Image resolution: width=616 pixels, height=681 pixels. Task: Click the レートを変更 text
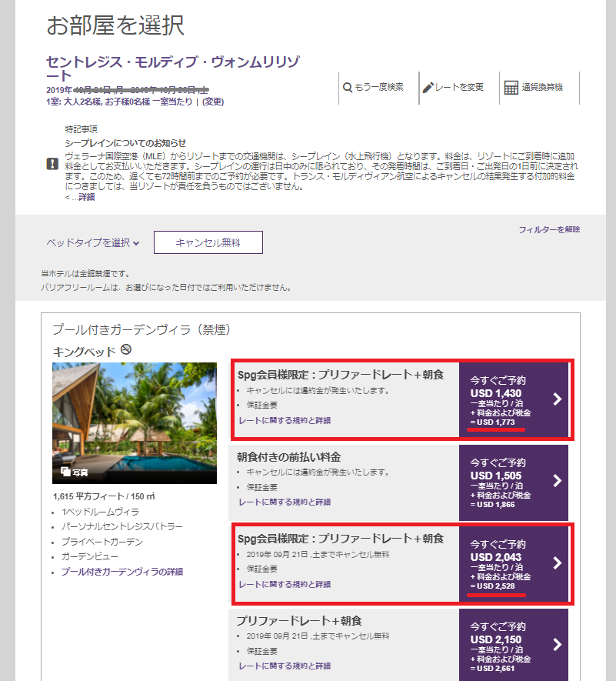click(459, 87)
